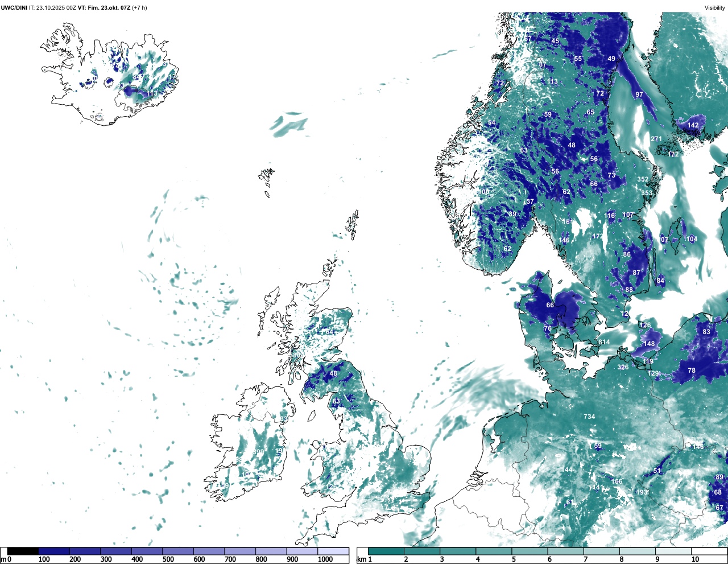Click the 119 visibility value
This screenshot has height=564, width=728.
(x=648, y=361)
